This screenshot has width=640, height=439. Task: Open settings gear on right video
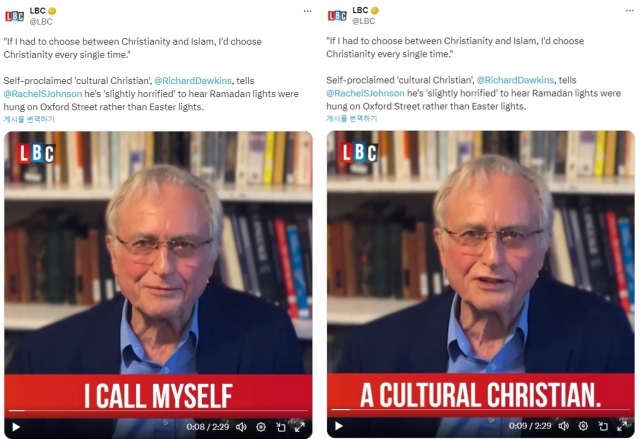583,426
